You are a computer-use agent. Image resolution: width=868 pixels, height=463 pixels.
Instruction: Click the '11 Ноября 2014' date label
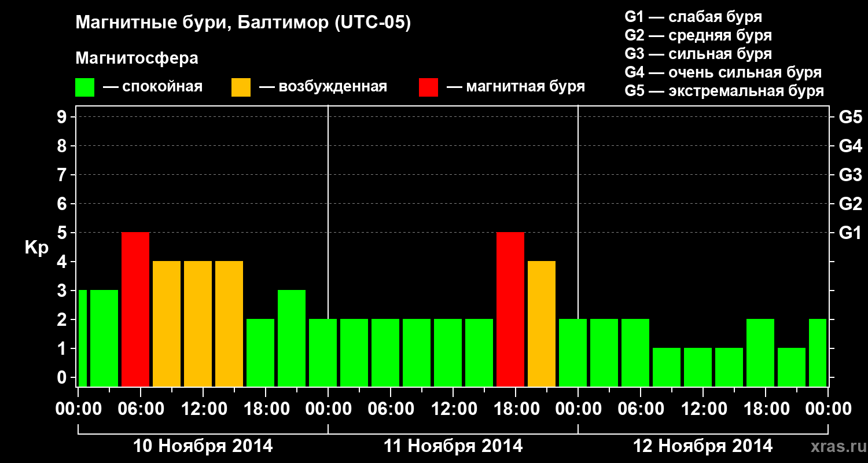click(x=453, y=446)
